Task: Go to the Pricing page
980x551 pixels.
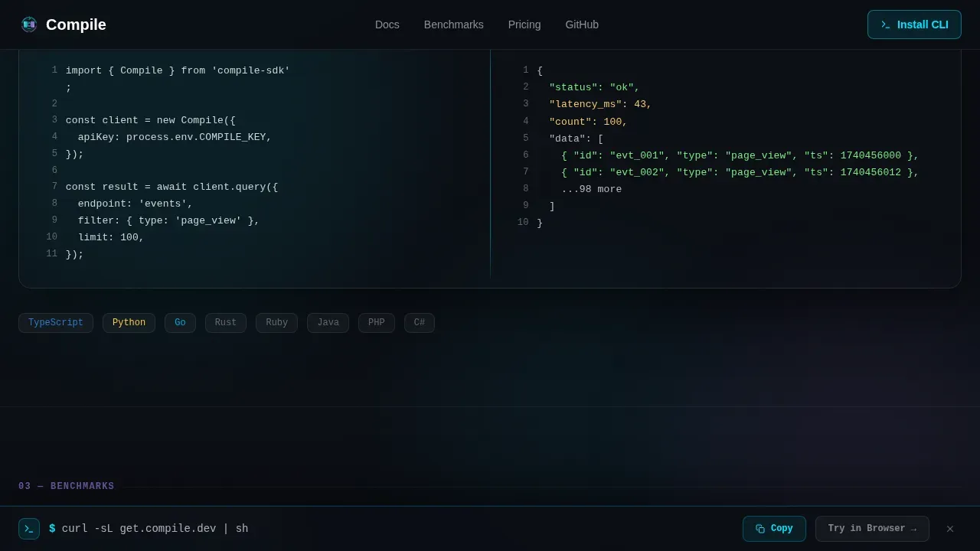Action: (x=524, y=24)
